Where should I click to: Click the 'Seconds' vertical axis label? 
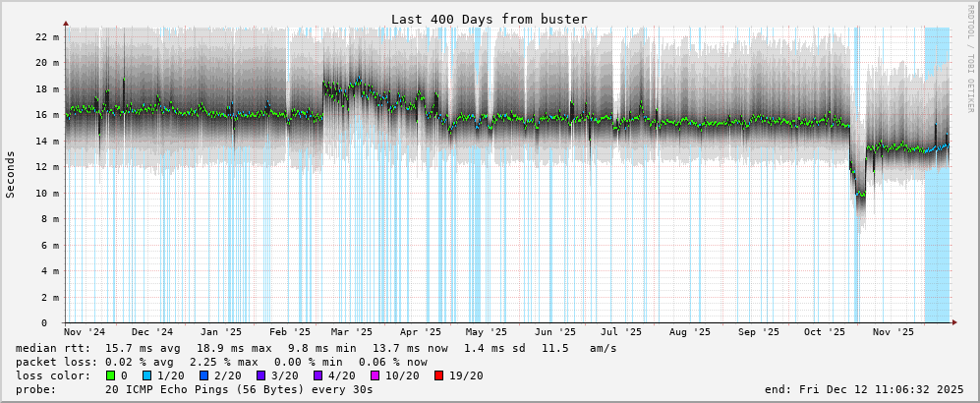[11, 174]
